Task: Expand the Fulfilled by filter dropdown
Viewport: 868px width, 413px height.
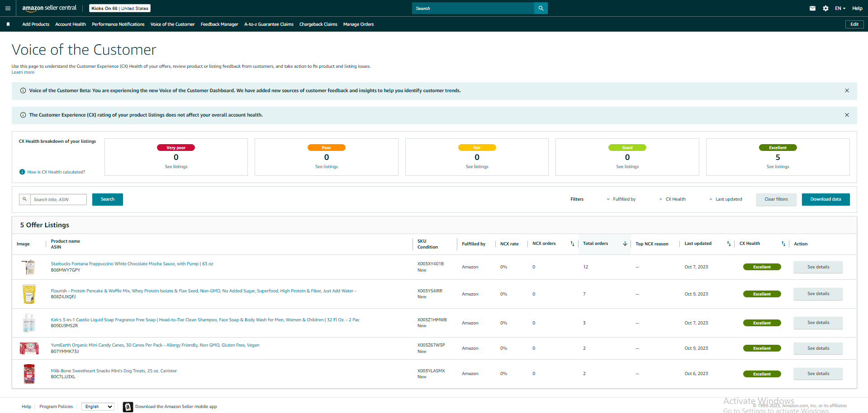Action: [621, 199]
